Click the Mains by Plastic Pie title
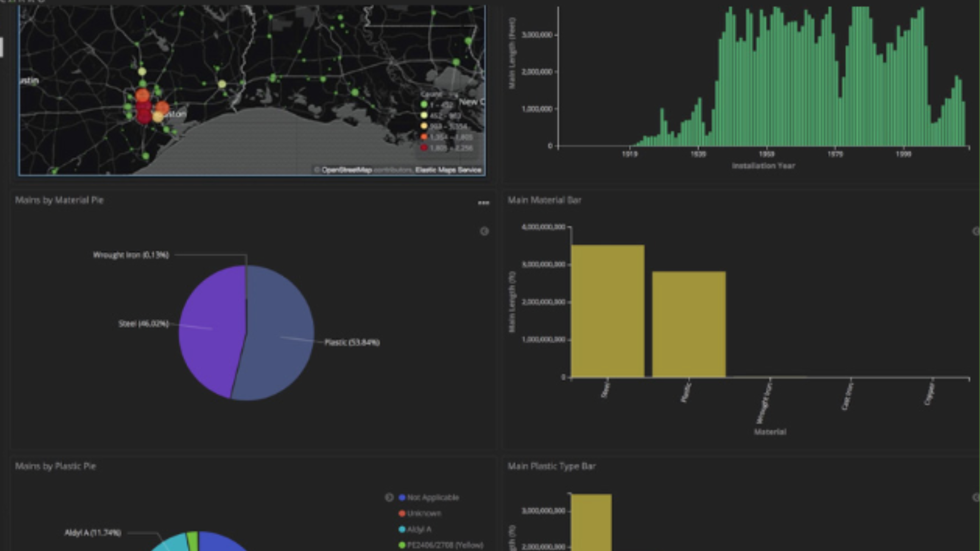 click(x=55, y=466)
